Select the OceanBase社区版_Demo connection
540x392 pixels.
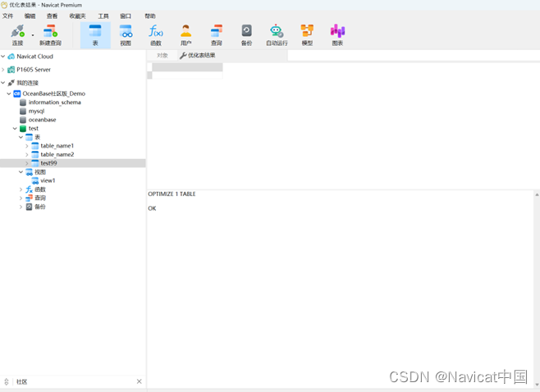pyautogui.click(x=53, y=93)
